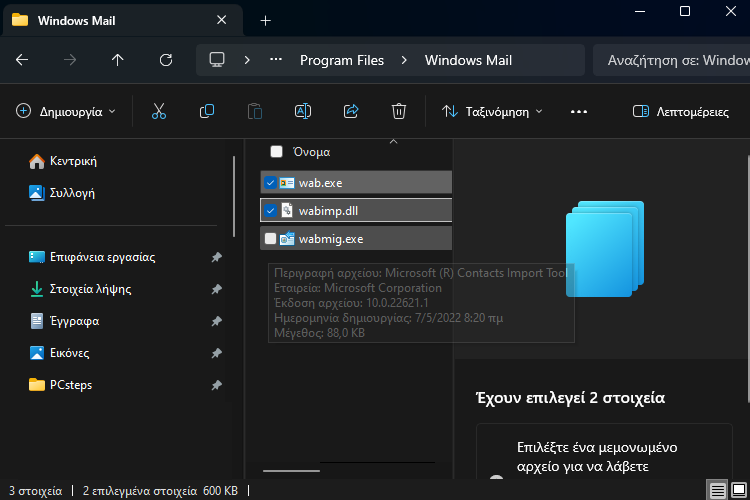This screenshot has height=500, width=750.
Task: Click the search box for Windows Mail
Action: pos(671,60)
